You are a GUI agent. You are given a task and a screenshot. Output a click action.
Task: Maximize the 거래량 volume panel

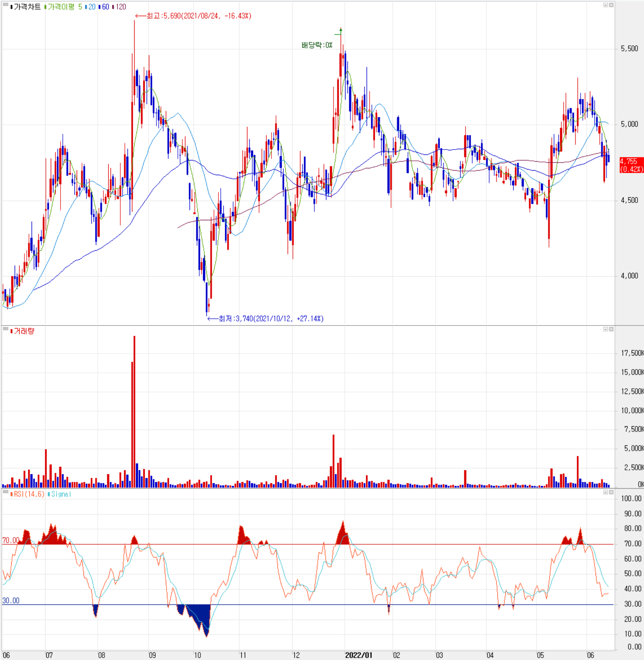pyautogui.click(x=606, y=329)
